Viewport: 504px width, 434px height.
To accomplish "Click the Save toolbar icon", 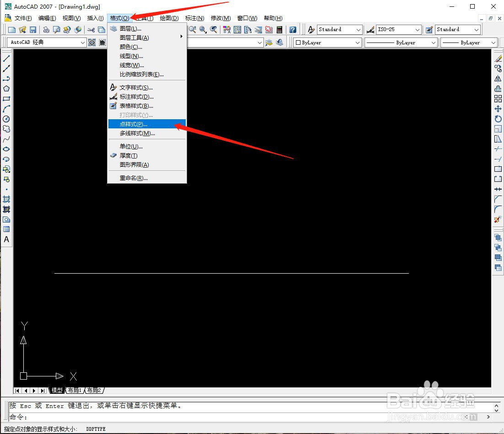I will tap(33, 30).
